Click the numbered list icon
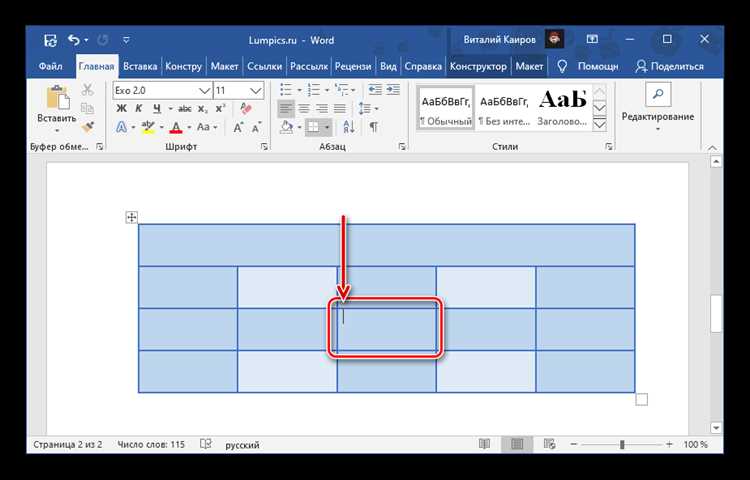 pyautogui.click(x=314, y=89)
